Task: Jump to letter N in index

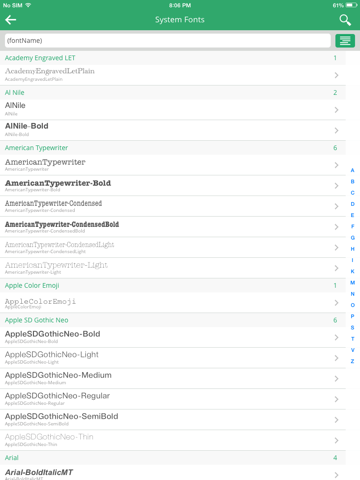Action: point(352,294)
